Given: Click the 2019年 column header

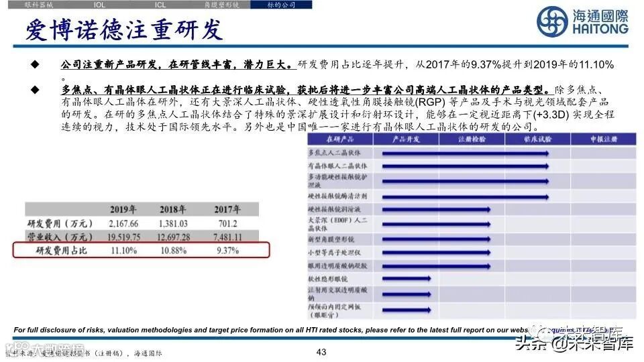Looking at the screenshot, I should point(123,209).
